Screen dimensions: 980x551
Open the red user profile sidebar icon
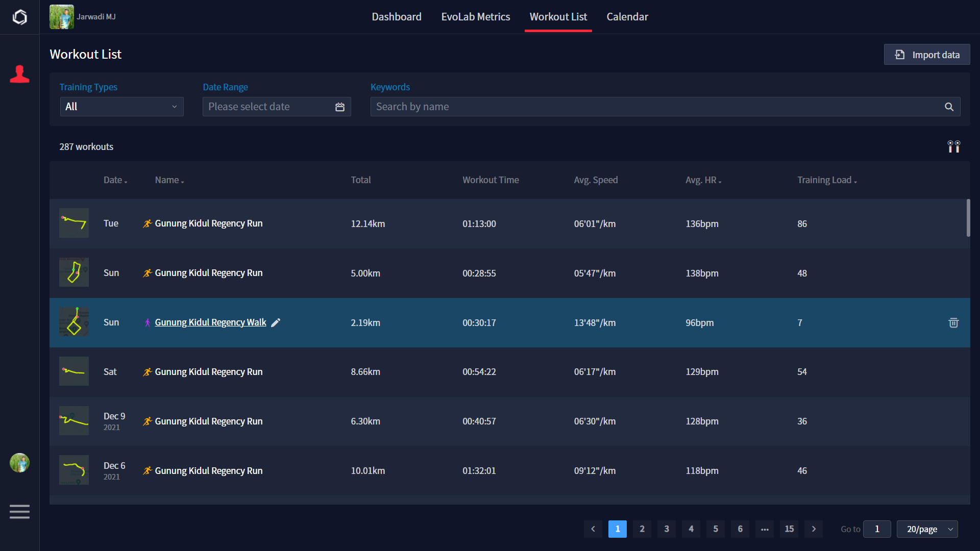click(19, 74)
